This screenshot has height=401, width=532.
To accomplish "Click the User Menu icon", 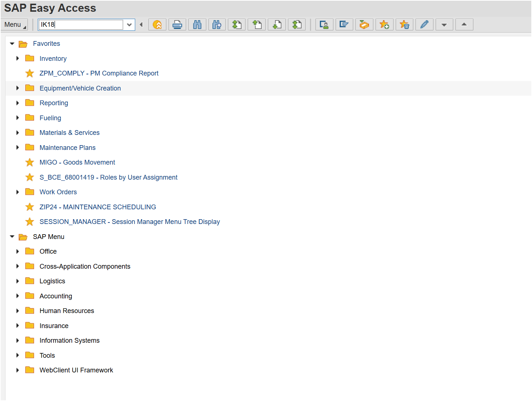I will (x=324, y=25).
